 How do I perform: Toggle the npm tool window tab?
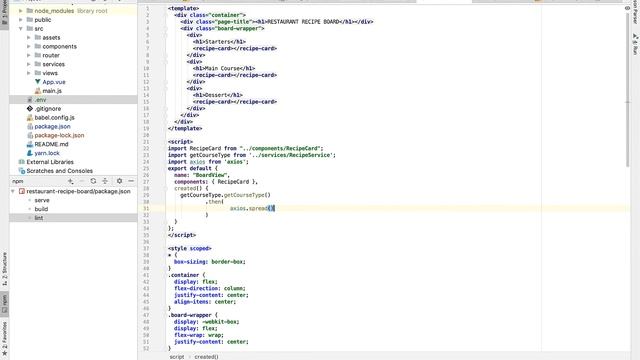pos(4,304)
